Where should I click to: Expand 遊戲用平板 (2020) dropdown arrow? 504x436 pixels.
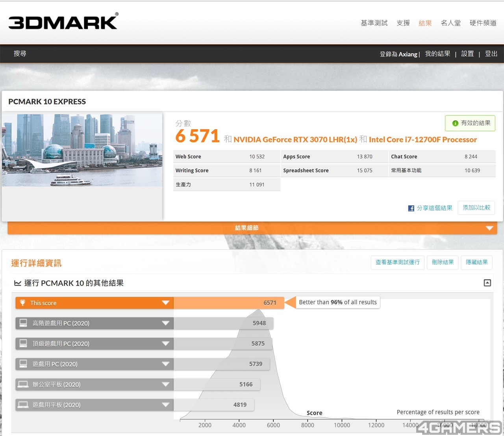pos(165,405)
